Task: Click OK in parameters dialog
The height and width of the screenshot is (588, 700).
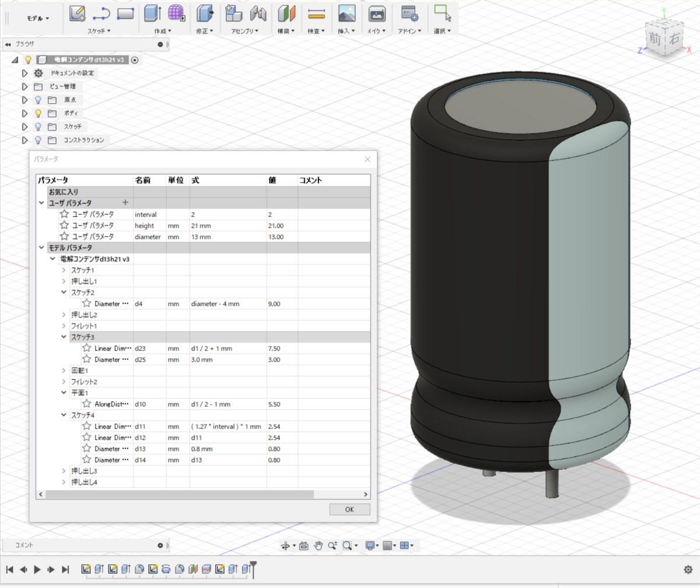Action: pyautogui.click(x=349, y=509)
